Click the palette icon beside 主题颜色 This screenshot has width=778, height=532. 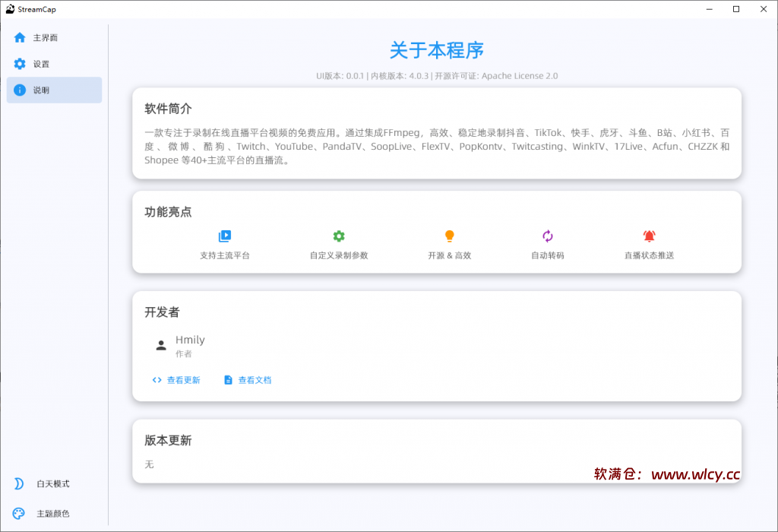[19, 514]
